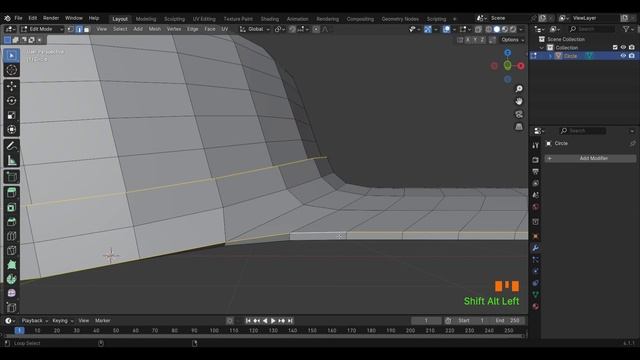Open the Object Data properties tab

pos(536,294)
